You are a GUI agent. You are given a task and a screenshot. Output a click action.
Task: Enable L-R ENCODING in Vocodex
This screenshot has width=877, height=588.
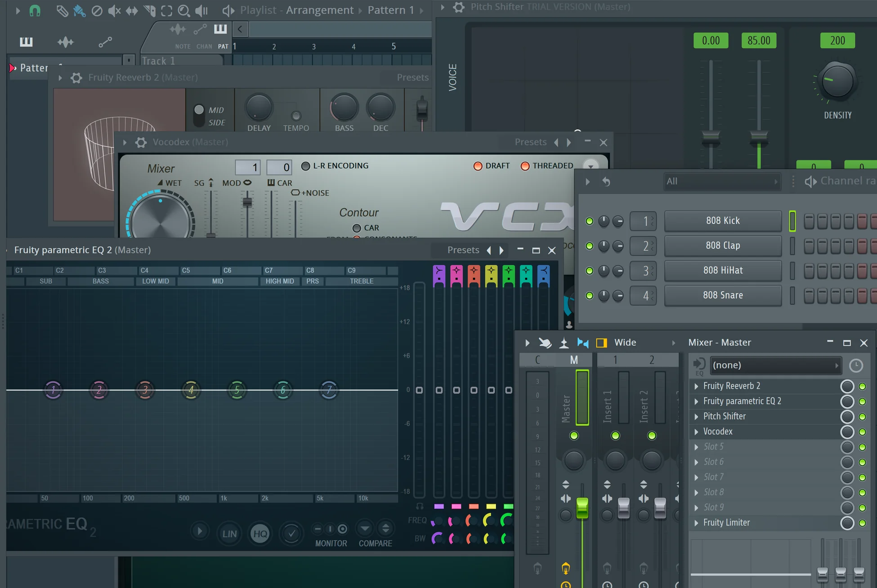(x=305, y=166)
